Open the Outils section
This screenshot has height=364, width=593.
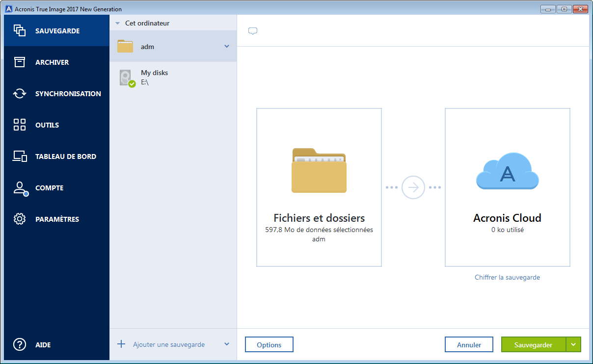pos(20,125)
